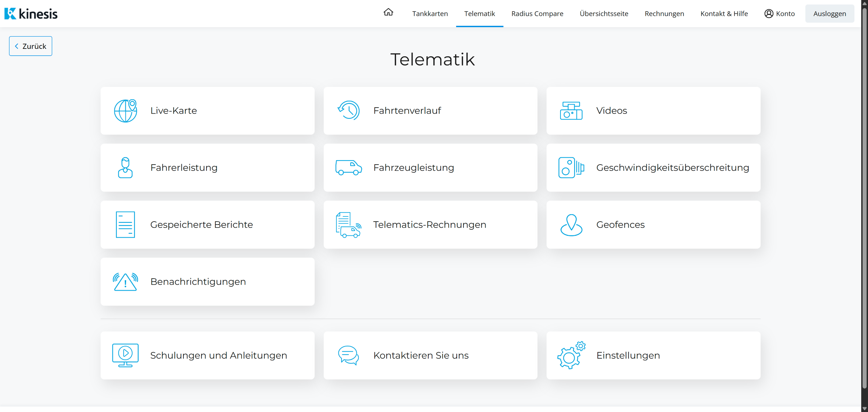This screenshot has height=412, width=868.
Task: Open the Konto account menu
Action: click(780, 14)
